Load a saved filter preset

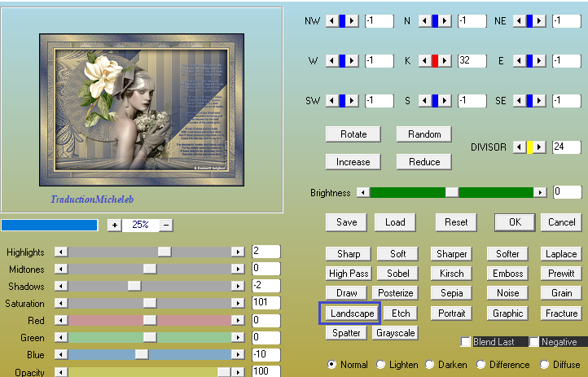395,222
